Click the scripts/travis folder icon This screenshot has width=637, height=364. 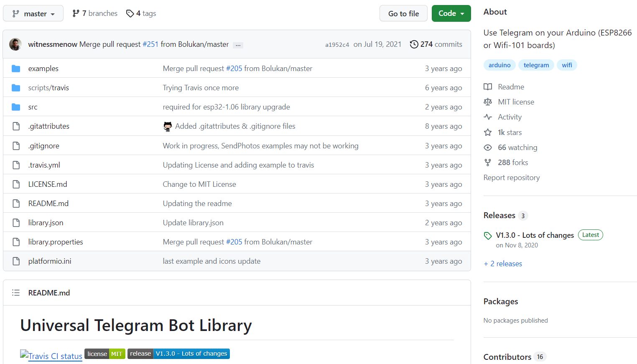pyautogui.click(x=16, y=88)
